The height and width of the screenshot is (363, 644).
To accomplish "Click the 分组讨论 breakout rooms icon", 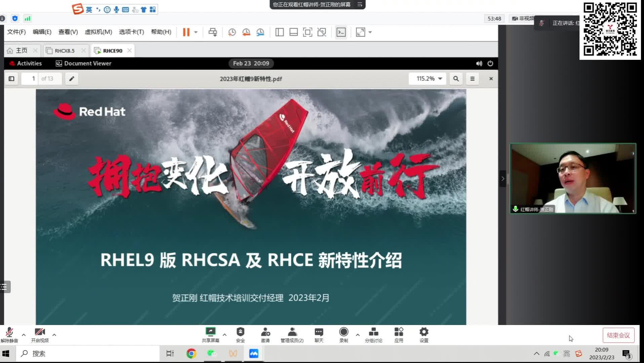I will coord(373,335).
